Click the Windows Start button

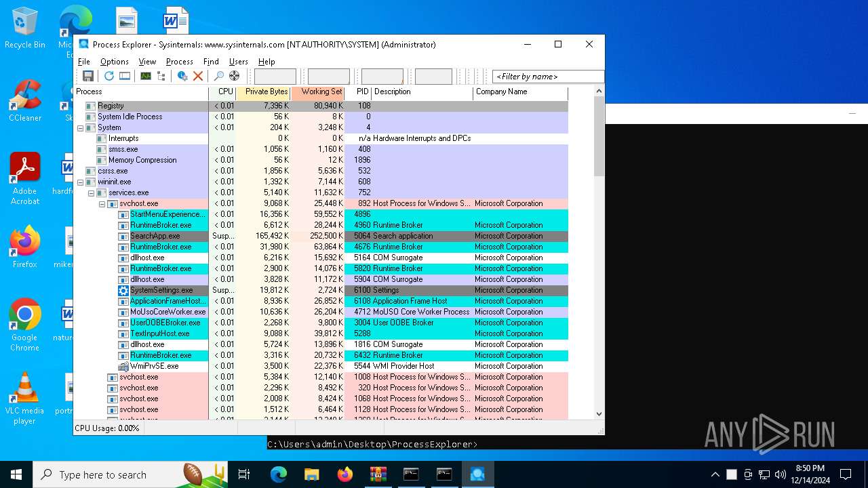click(16, 474)
